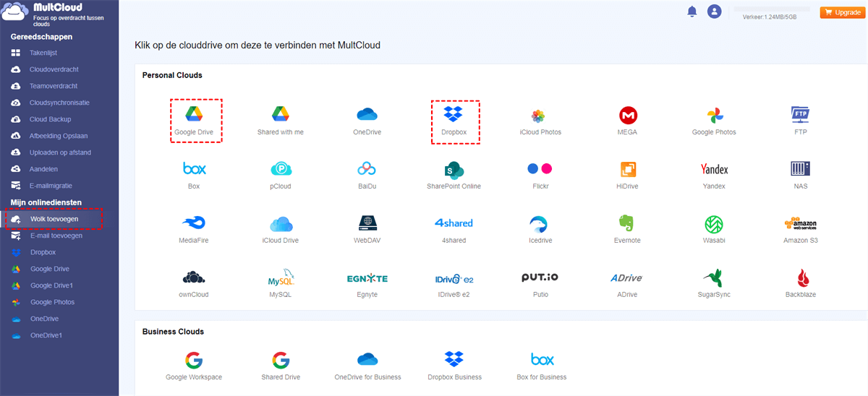Add iCloud Drive
This screenshot has height=396, width=868.
pyautogui.click(x=281, y=229)
